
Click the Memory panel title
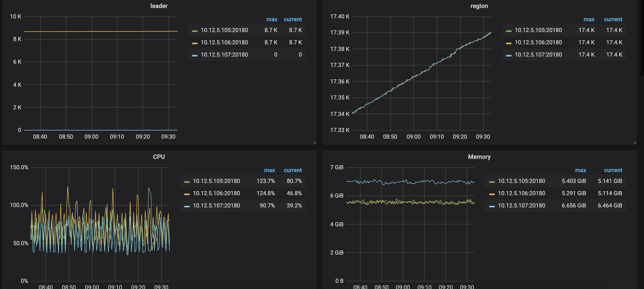479,157
